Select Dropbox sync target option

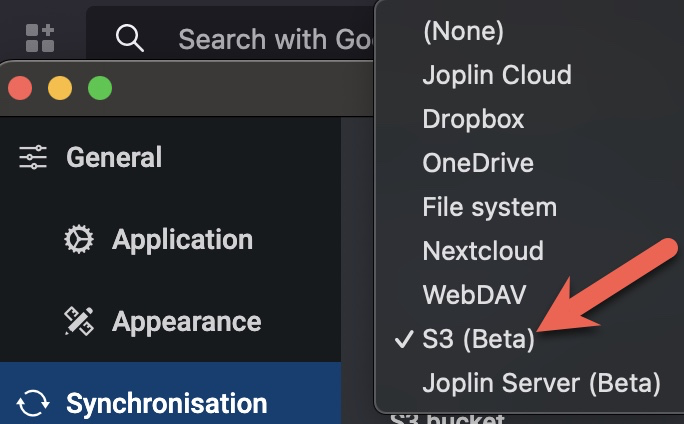pyautogui.click(x=473, y=119)
